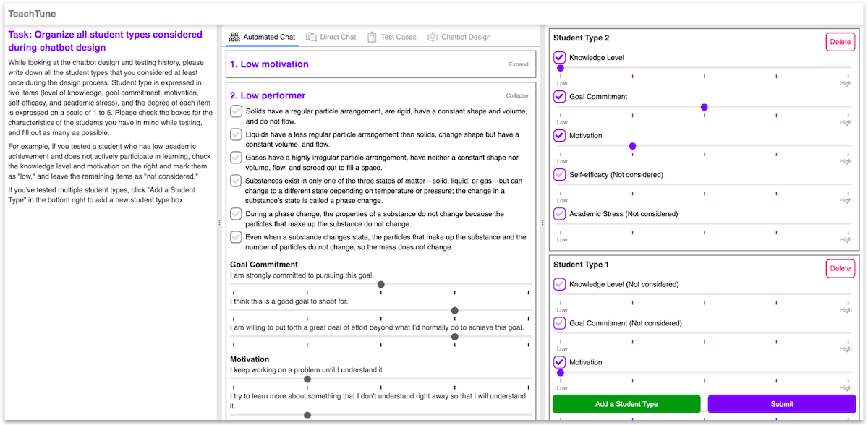Expand the Low motivation section
Image resolution: width=868 pixels, height=425 pixels.
coord(519,64)
